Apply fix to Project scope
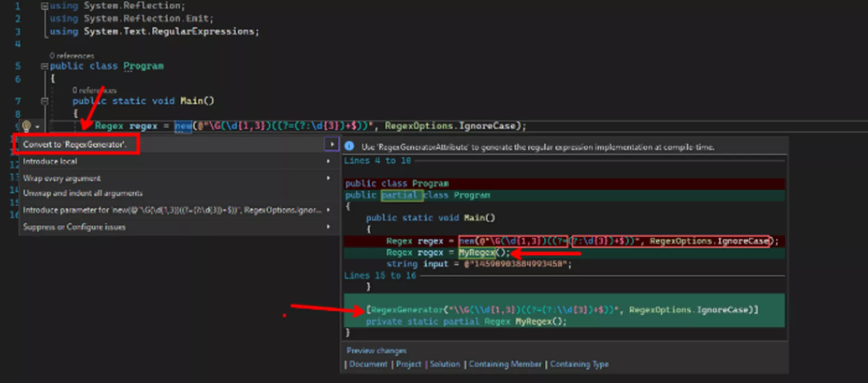868x383 pixels. [409, 364]
